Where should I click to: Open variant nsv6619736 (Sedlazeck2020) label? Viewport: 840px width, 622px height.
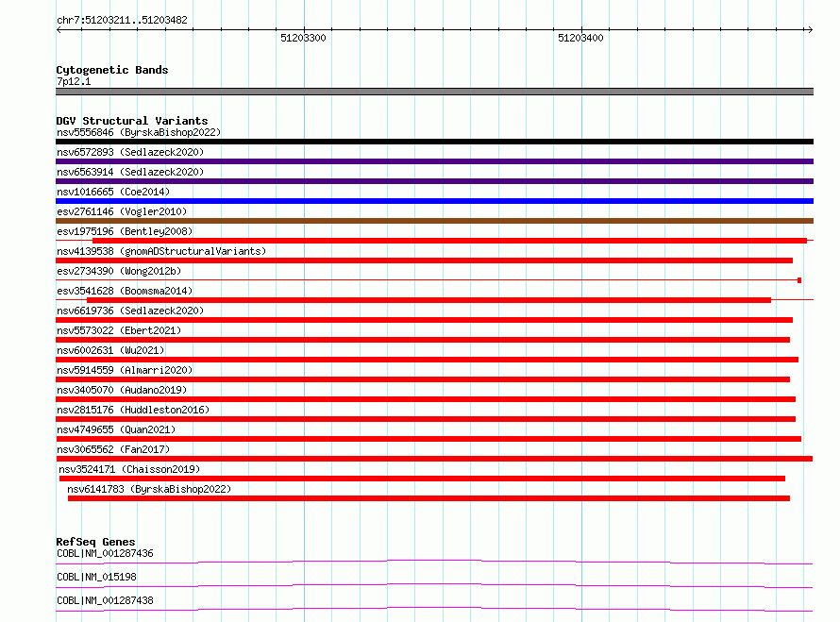pos(130,311)
